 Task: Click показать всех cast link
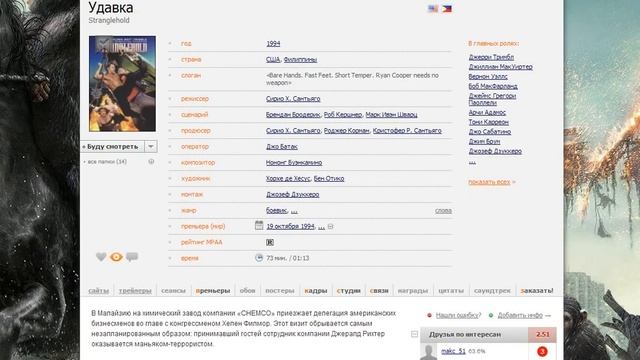(x=489, y=182)
